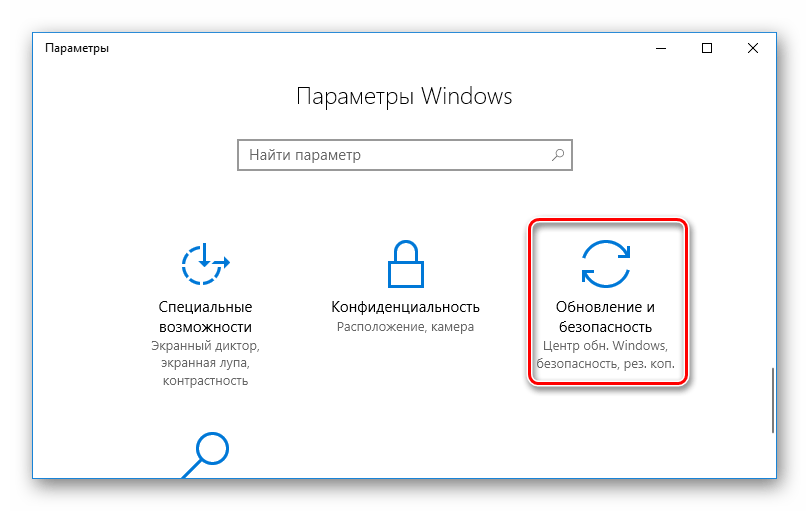809x511 pixels.
Task: Click the Расположение, камера description text
Action: (406, 327)
